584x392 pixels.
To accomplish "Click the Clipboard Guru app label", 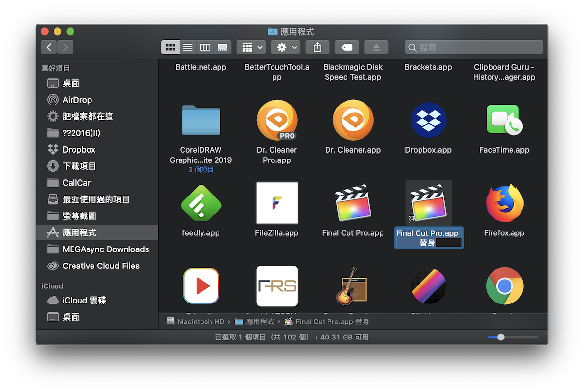I will [x=504, y=72].
